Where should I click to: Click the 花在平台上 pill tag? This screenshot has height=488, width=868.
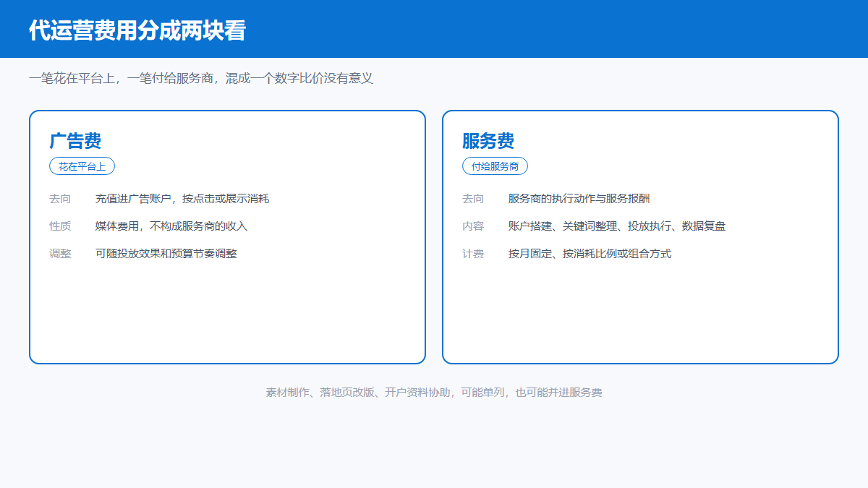82,166
